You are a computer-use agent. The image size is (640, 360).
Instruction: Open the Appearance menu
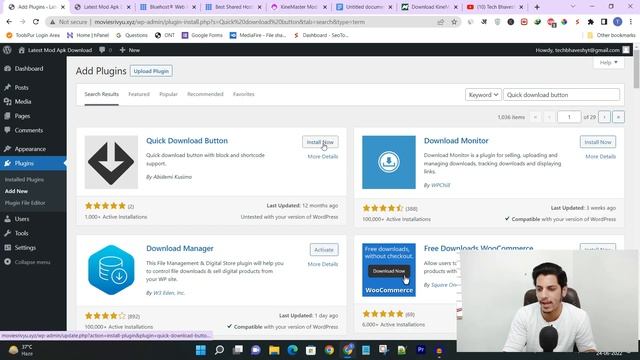[30, 149]
